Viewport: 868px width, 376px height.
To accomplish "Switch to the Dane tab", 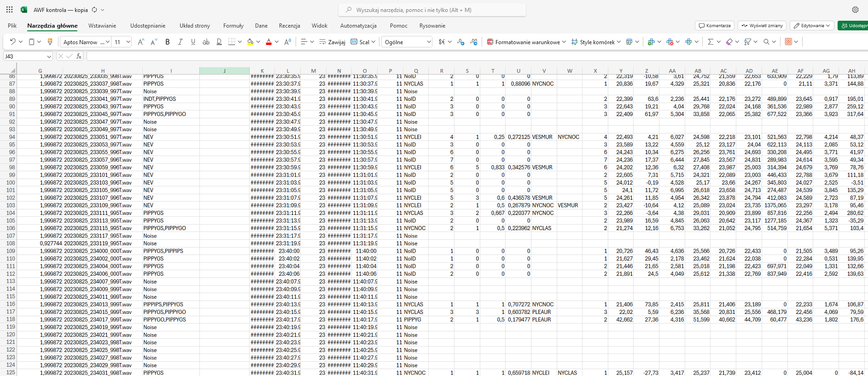I will pyautogui.click(x=261, y=26).
